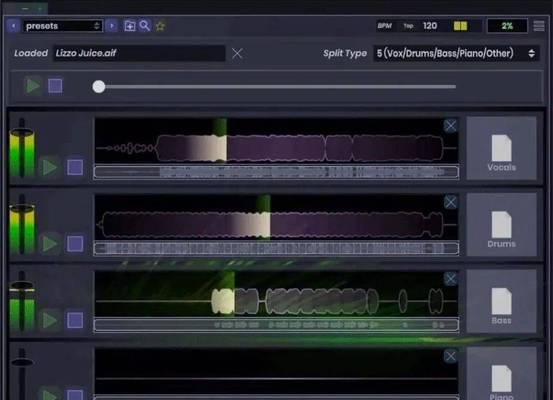Click the Tap tempo button
Screen dimensions: 553x400
pyautogui.click(x=408, y=26)
